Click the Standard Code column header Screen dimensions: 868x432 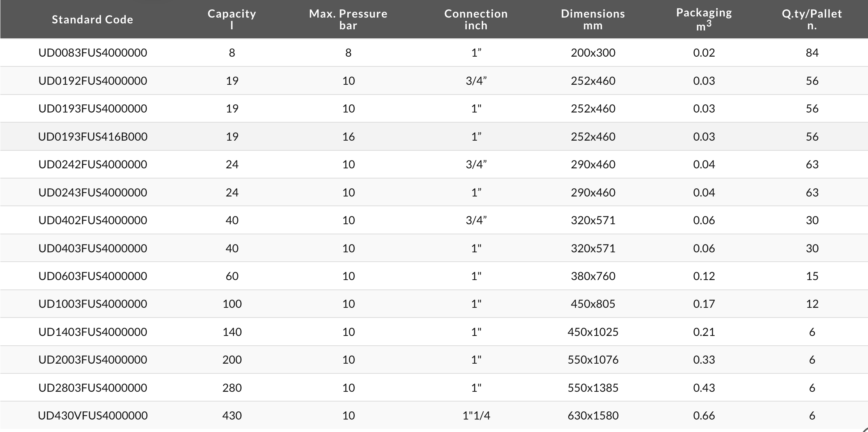point(92,20)
